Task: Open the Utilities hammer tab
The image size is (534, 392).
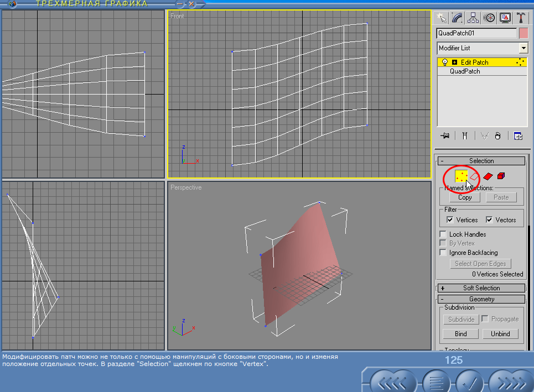Action: (521, 18)
